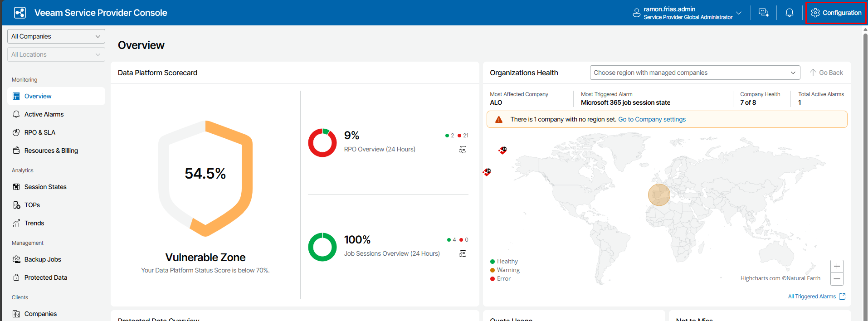Open Session States analytics page
Screen dimensions: 868x321
pyautogui.click(x=45, y=187)
